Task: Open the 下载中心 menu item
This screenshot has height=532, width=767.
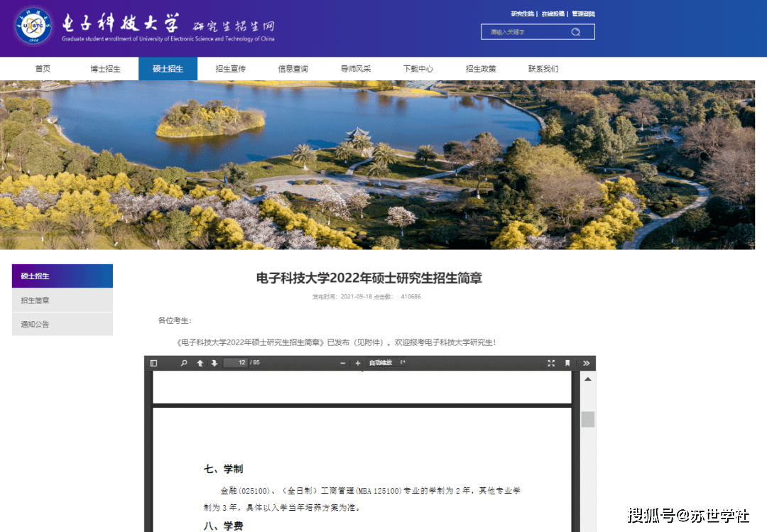Action: click(x=418, y=68)
